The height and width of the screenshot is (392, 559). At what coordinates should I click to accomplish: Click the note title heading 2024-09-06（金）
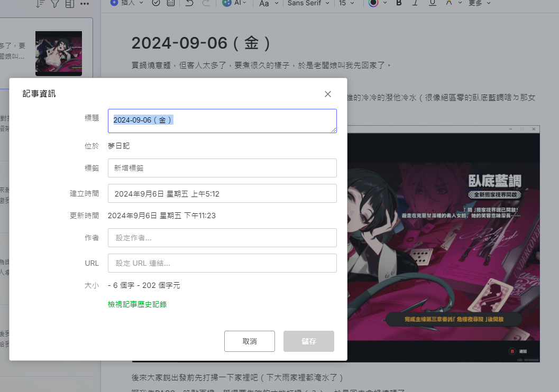(201, 43)
